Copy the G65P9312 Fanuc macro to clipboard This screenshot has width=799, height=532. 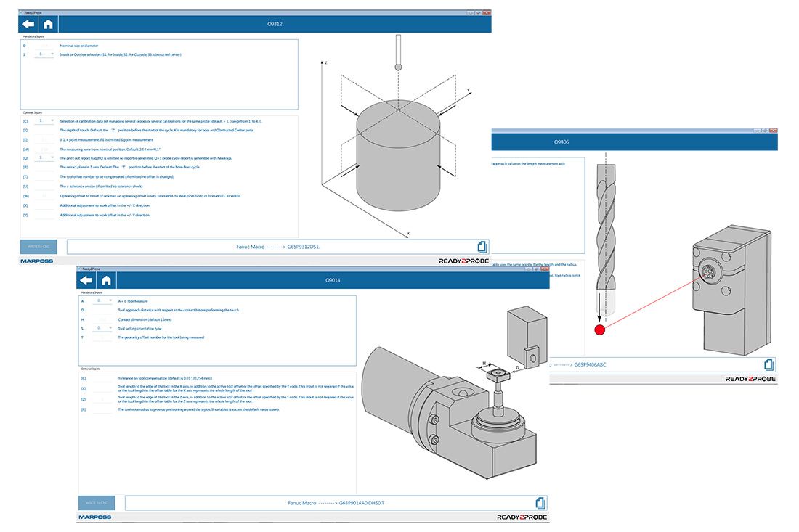482,247
